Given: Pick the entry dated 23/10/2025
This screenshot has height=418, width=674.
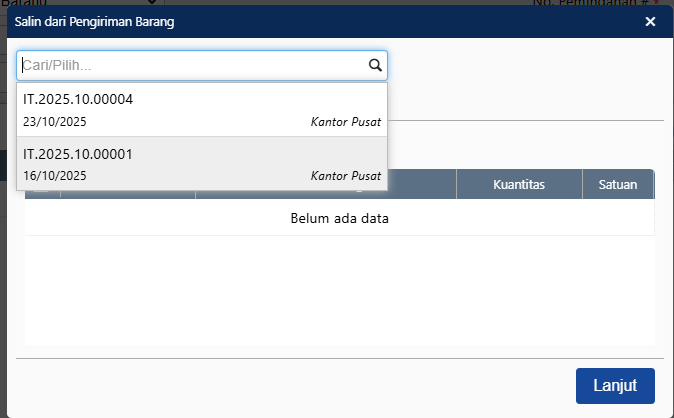Looking at the screenshot, I should tap(54, 122).
